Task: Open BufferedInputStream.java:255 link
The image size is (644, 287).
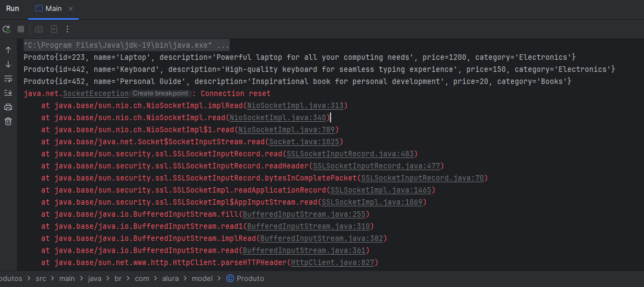Action: pyautogui.click(x=304, y=214)
